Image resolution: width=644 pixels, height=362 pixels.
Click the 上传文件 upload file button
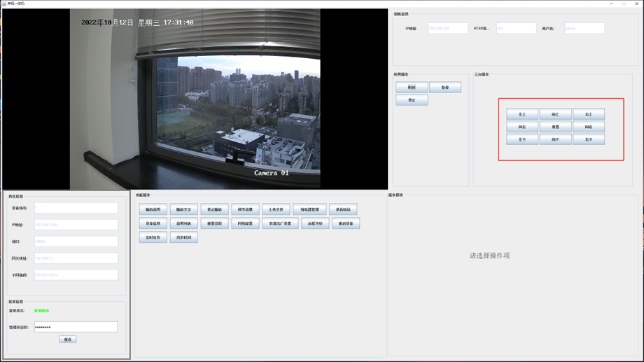pos(276,209)
